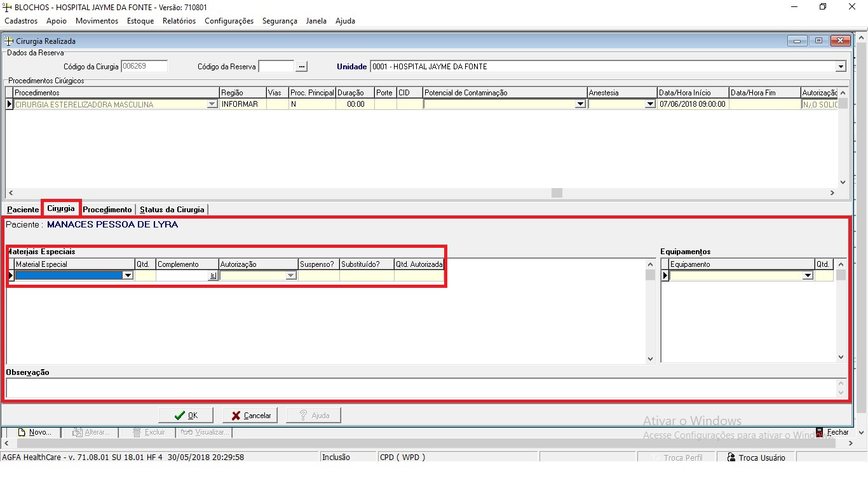Click the Visualizar... toolbar button
Image resolution: width=868 pixels, height=488 pixels.
pos(205,432)
